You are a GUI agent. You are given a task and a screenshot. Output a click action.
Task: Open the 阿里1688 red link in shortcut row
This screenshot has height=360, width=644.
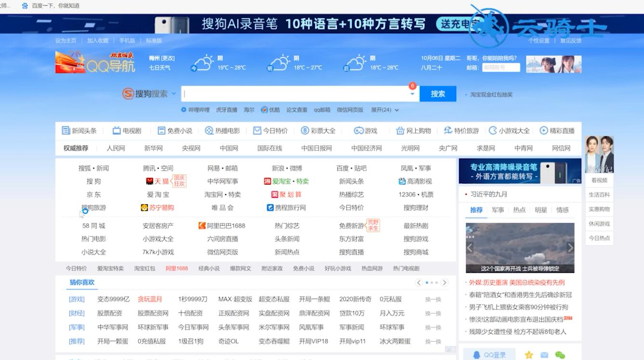177,268
